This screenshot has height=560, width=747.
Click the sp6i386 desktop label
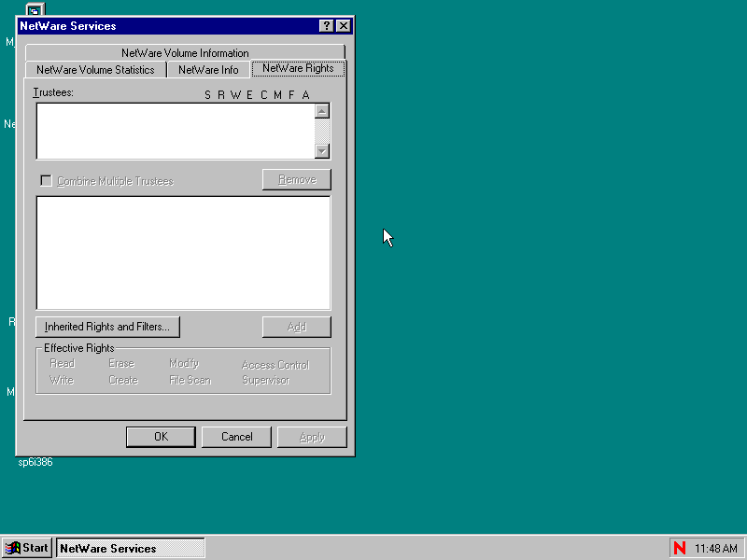click(x=35, y=462)
